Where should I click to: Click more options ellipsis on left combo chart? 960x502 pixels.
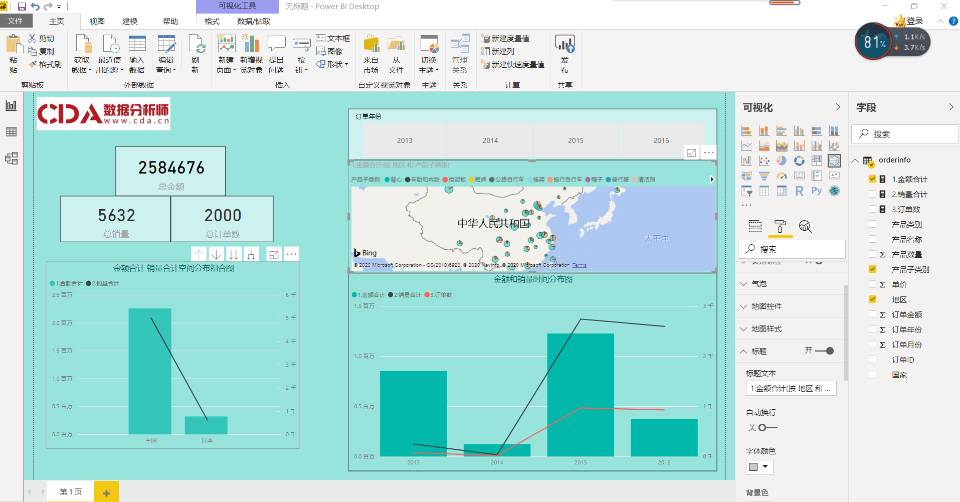pos(291,254)
